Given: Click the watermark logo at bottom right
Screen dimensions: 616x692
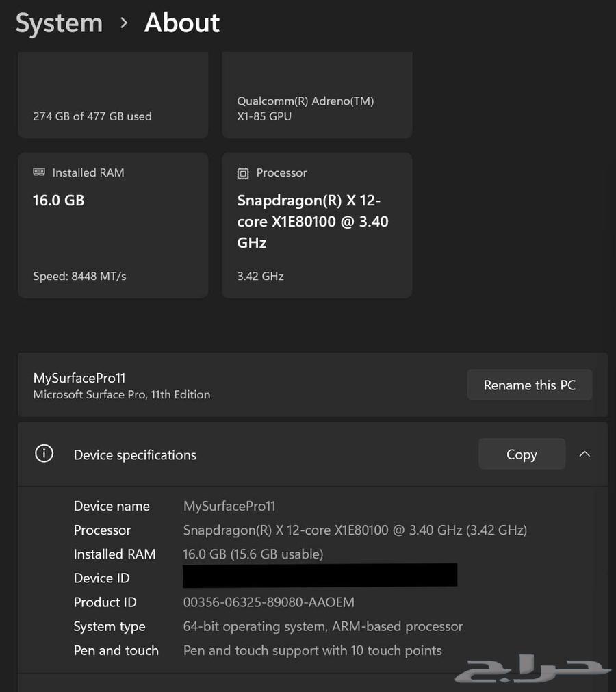Looking at the screenshot, I should tap(534, 671).
